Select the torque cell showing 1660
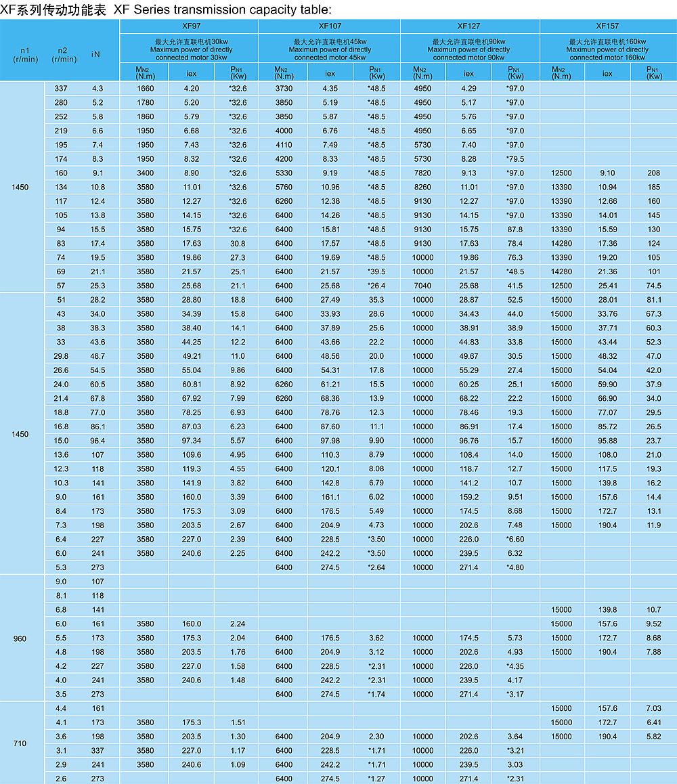The height and width of the screenshot is (784, 677). point(145,88)
